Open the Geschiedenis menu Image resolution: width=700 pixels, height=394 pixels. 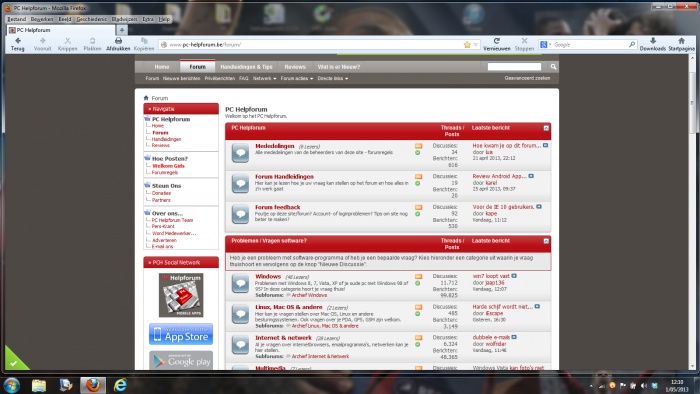(92, 19)
